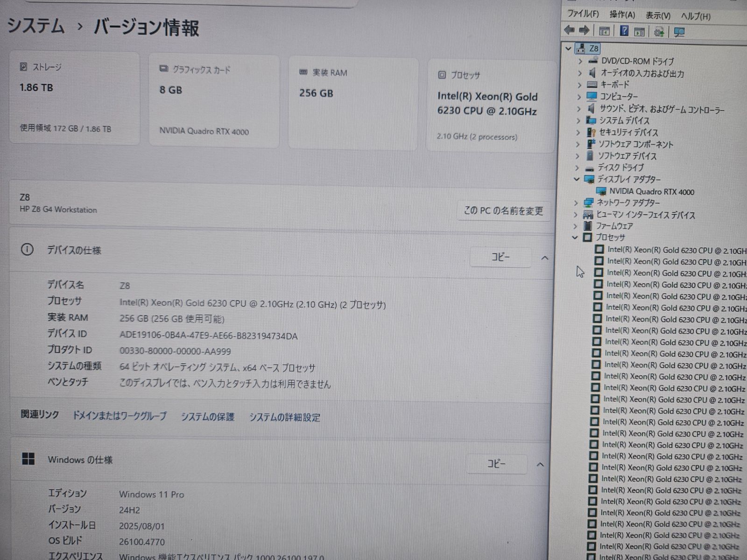Click the show/hide console tree toolbar icon
Image resolution: width=747 pixels, height=560 pixels.
[x=604, y=32]
